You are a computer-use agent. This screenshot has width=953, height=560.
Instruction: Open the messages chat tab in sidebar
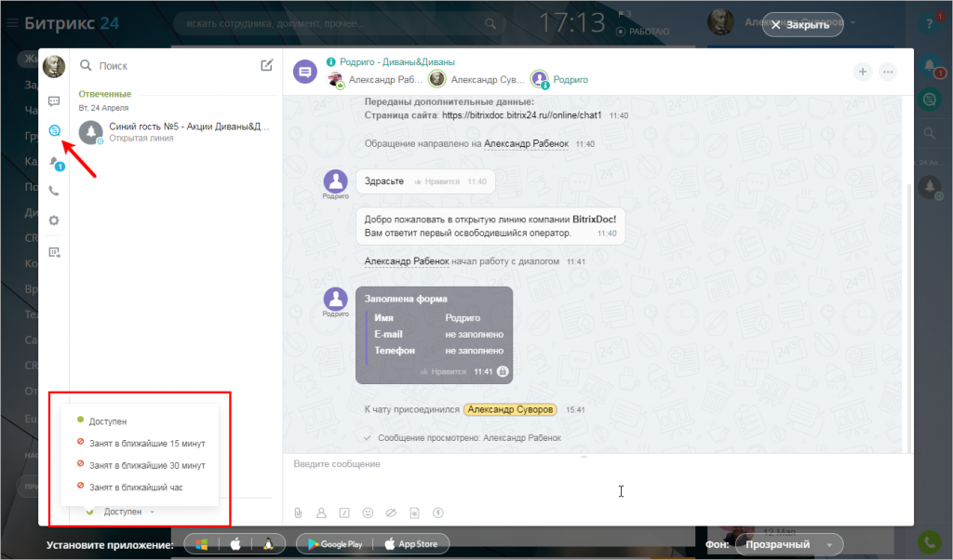pyautogui.click(x=54, y=100)
